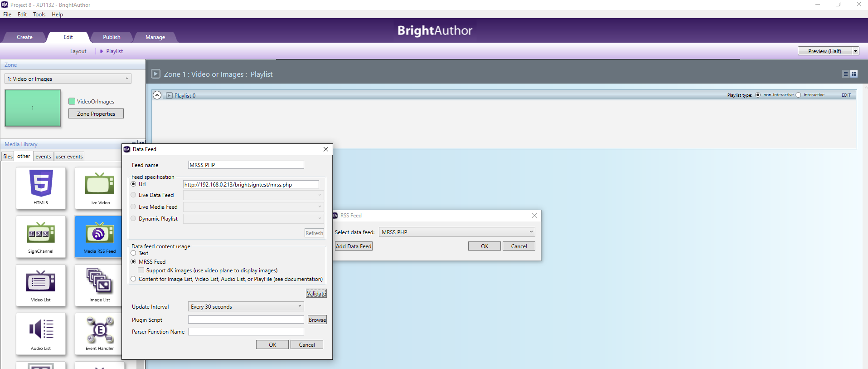This screenshot has width=868, height=369.
Task: Open Zone Properties
Action: click(96, 114)
